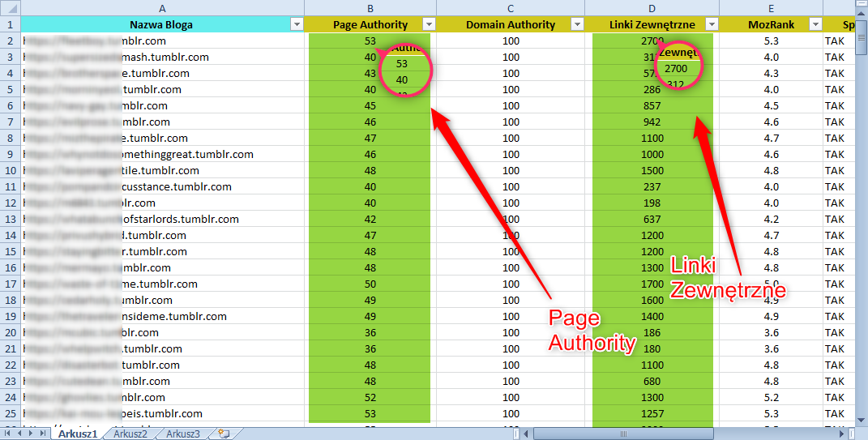
Task: Open the MozRank filter dropdown
Action: (815, 25)
